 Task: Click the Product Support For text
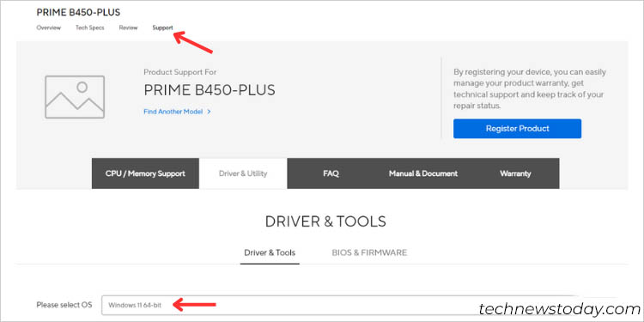coord(180,72)
